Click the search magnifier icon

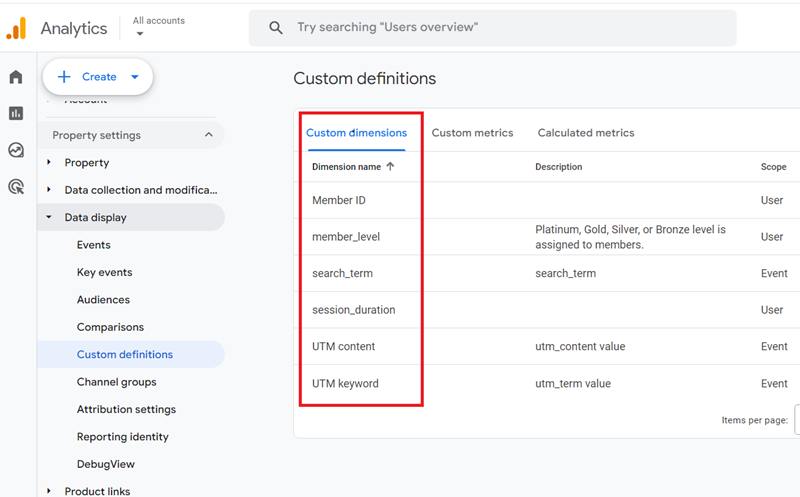pos(276,28)
